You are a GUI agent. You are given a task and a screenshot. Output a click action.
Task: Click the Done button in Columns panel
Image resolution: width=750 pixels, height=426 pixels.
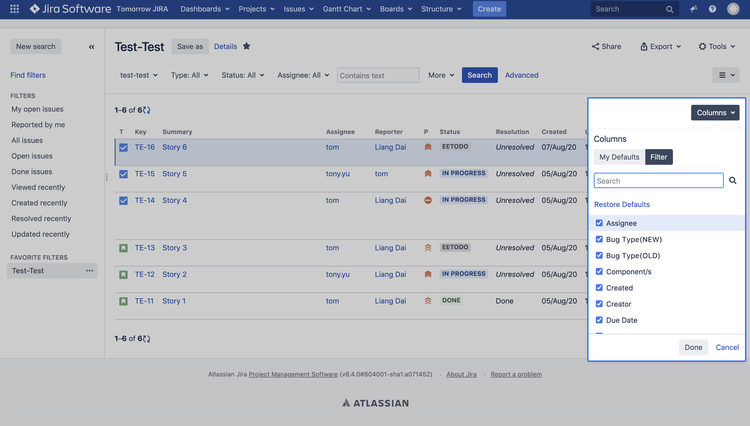tap(693, 347)
